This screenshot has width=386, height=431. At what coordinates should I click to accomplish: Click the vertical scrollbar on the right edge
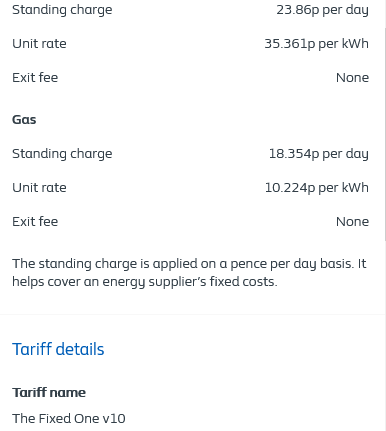pos(385,133)
